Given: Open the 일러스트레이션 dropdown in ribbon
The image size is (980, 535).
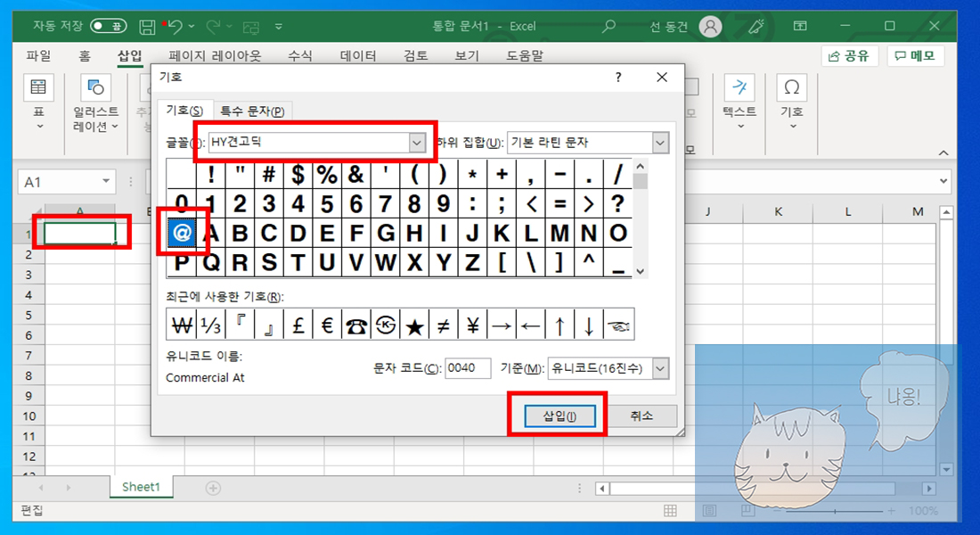Looking at the screenshot, I should coord(95,103).
